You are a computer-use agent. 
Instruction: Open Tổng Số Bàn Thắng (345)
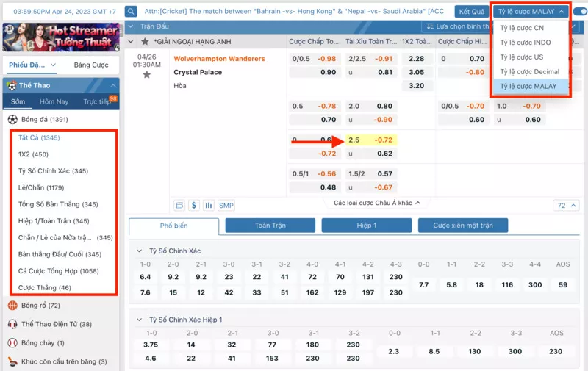[x=58, y=204]
